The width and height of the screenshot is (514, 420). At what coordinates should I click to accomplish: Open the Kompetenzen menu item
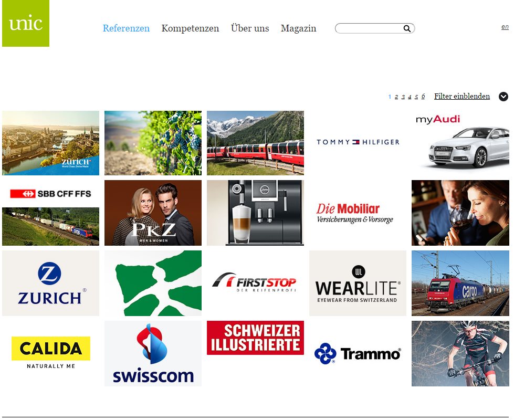(x=190, y=28)
